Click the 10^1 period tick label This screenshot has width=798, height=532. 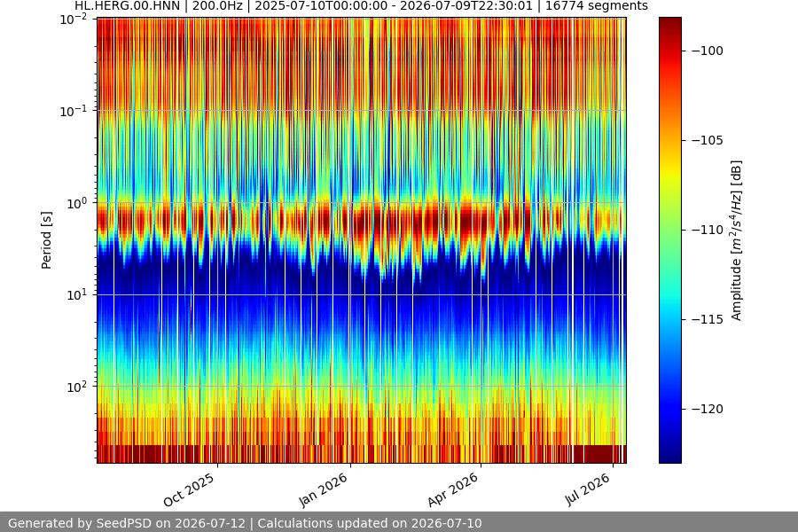point(77,294)
